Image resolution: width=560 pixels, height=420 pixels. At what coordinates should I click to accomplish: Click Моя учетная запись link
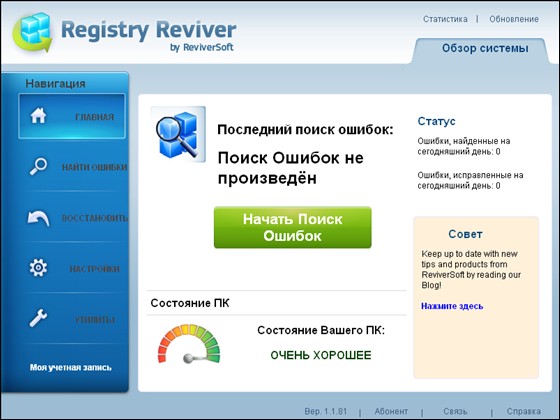(x=71, y=368)
